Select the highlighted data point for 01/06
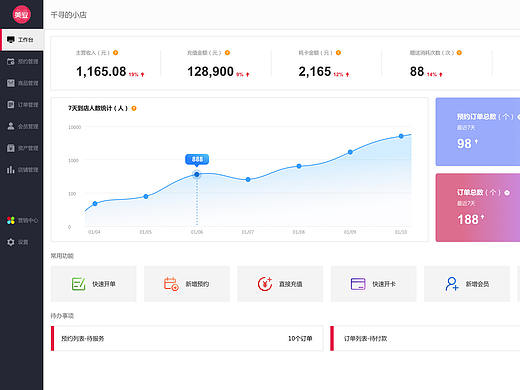This screenshot has height=390, width=520. click(x=197, y=174)
